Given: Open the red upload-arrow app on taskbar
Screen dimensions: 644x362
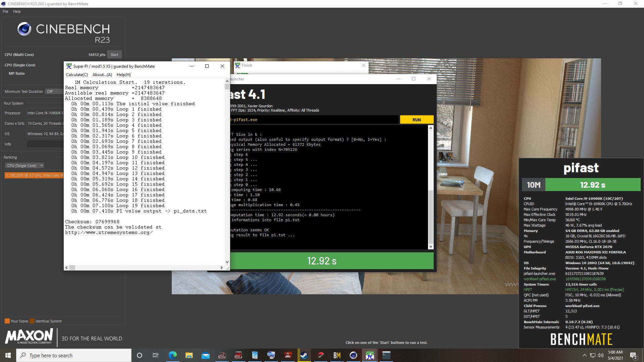Looking at the screenshot, I should (287, 355).
